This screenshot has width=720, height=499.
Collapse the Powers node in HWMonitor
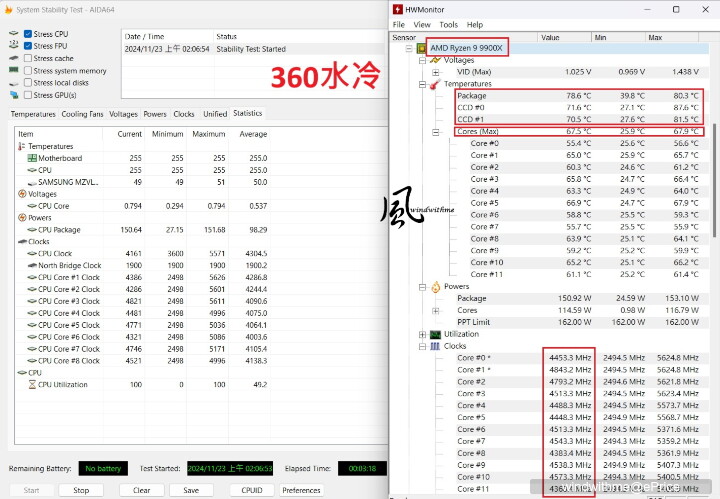tap(422, 287)
